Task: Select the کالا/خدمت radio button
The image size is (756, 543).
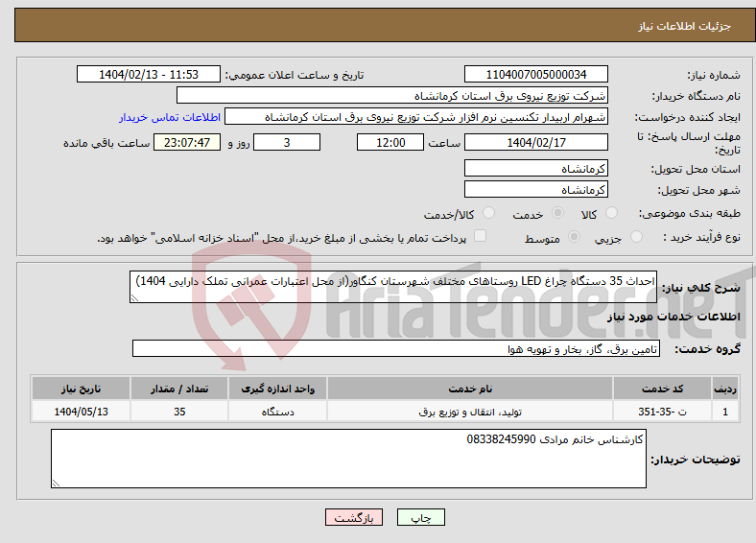Action: pos(488,213)
